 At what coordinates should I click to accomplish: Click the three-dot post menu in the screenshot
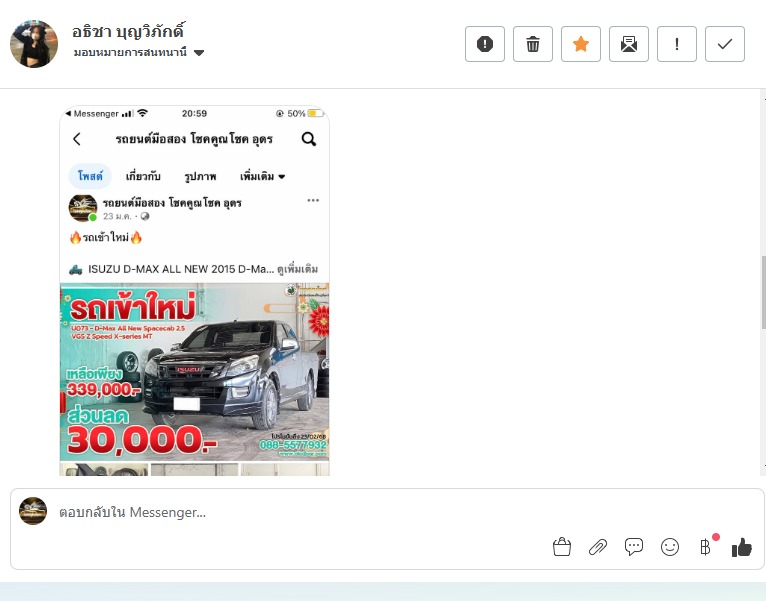(313, 200)
